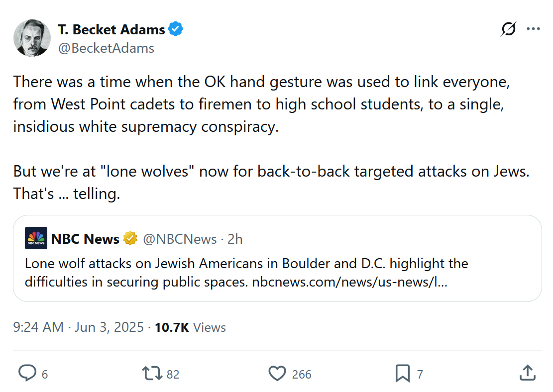Screen dimensions: 553x392
Task: Open the T. Becket Adams display name
Action: [x=111, y=29]
